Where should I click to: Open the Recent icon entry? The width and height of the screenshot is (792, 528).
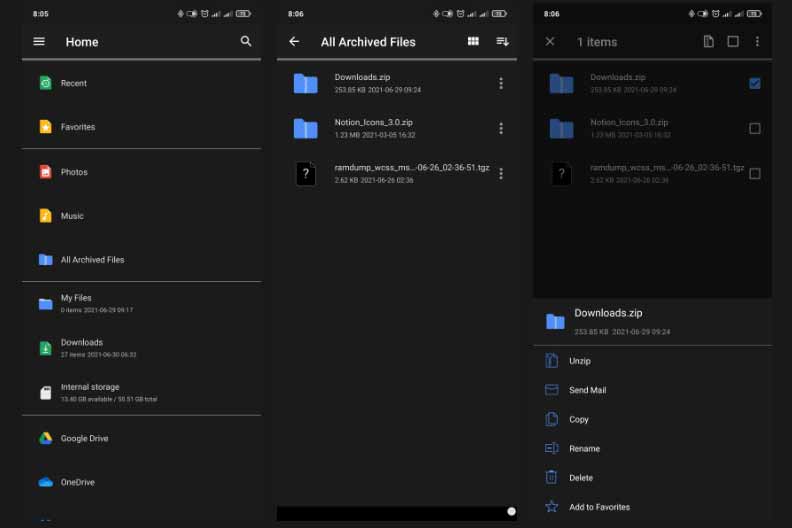(45, 83)
